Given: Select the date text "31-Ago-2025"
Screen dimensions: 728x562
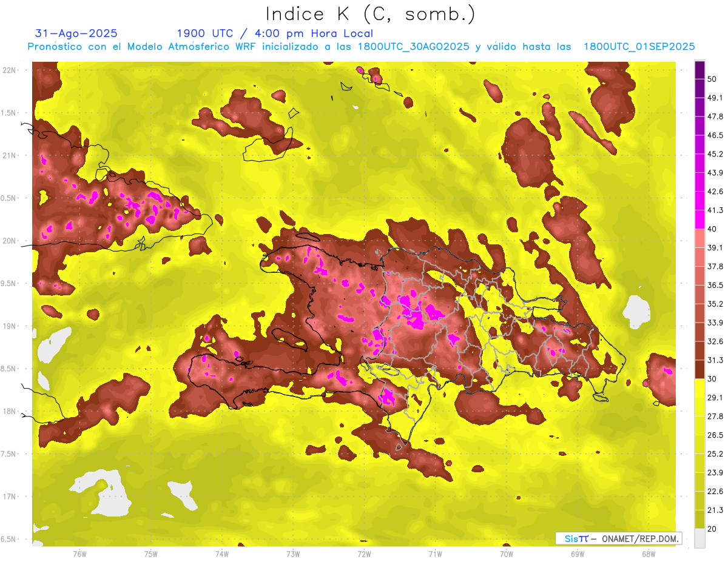Looking at the screenshot, I should click(76, 33).
